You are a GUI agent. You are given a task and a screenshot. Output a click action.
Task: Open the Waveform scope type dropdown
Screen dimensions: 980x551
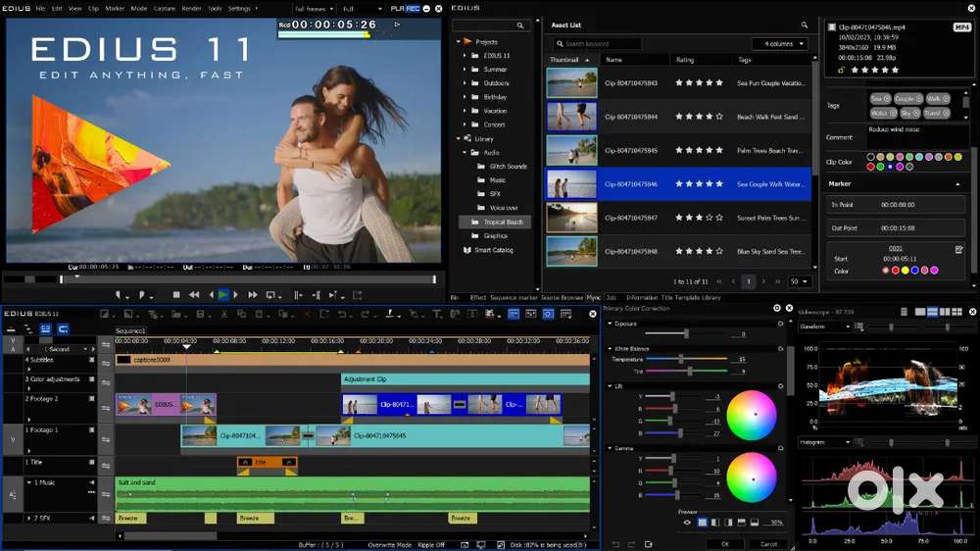tap(825, 326)
